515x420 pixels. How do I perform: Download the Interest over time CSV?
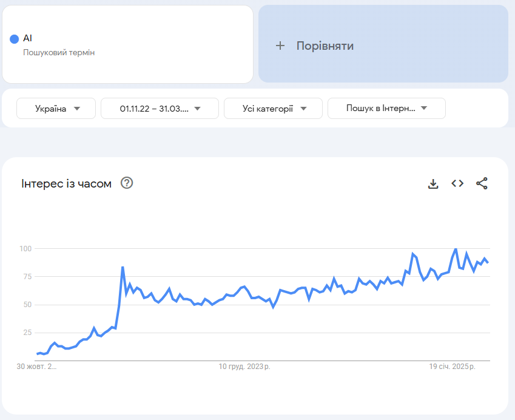coord(433,184)
